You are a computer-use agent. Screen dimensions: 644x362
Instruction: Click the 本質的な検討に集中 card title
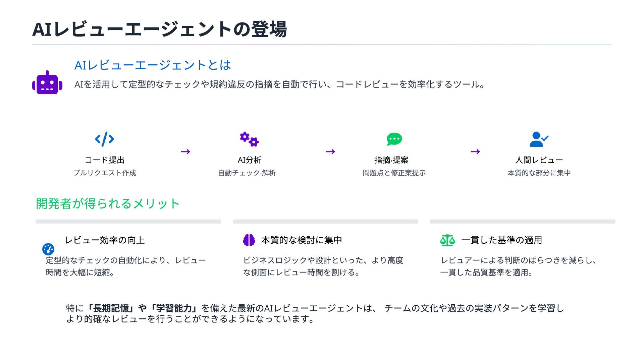coord(302,240)
